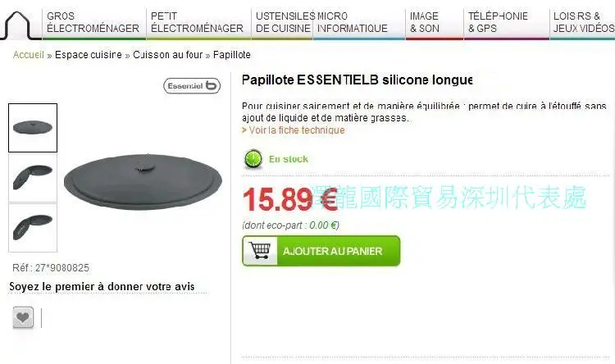Open Cuisson au four breadcrumb link

pos(168,55)
